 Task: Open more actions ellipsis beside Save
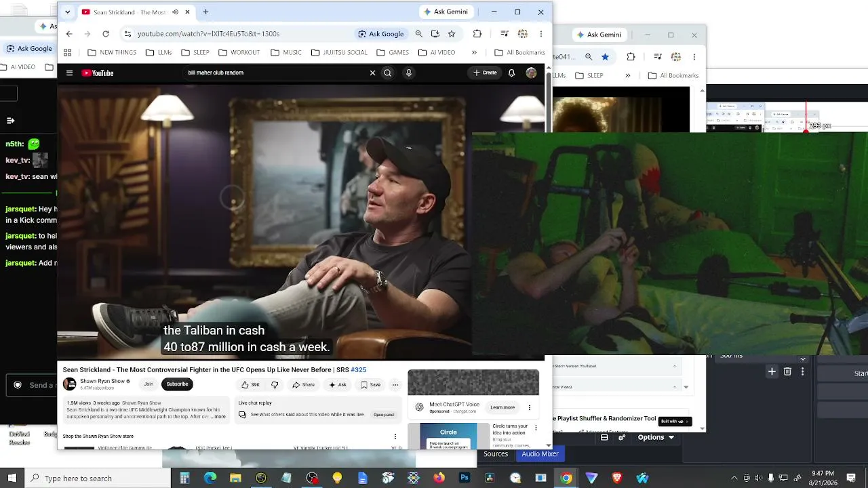(x=395, y=384)
